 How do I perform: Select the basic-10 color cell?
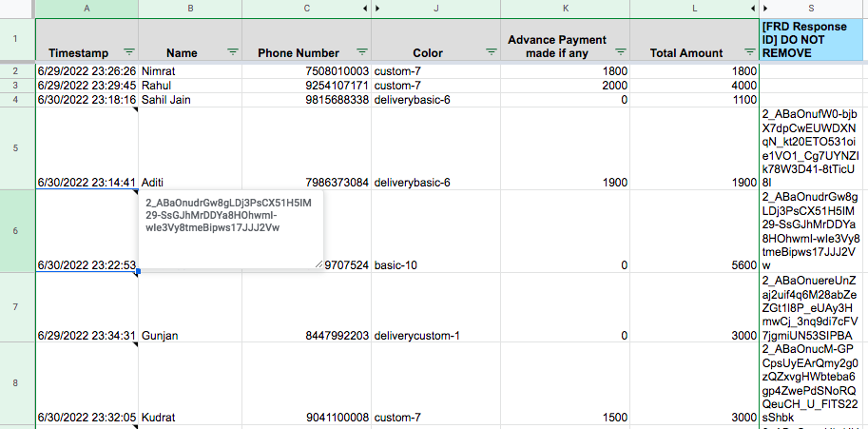click(x=435, y=230)
